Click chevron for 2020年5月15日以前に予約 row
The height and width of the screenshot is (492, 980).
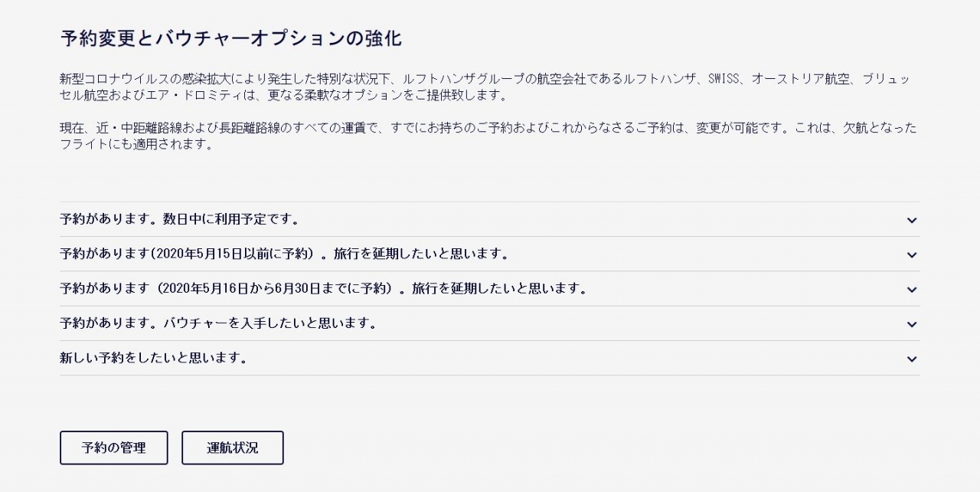click(911, 254)
